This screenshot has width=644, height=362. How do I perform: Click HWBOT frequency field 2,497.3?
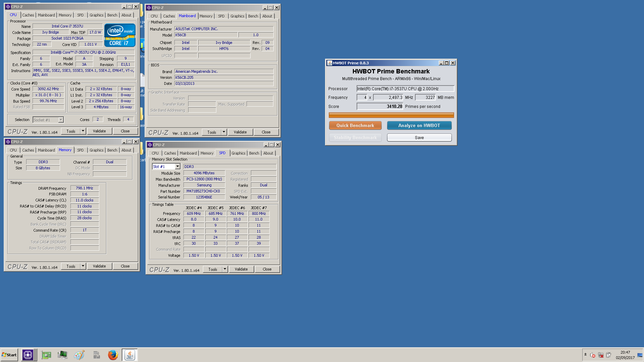tap(388, 97)
